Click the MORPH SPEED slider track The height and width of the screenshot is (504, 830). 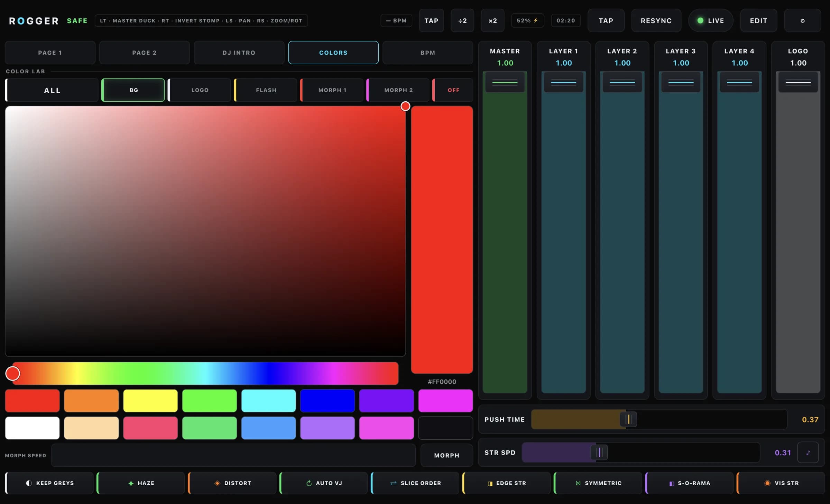tap(233, 455)
